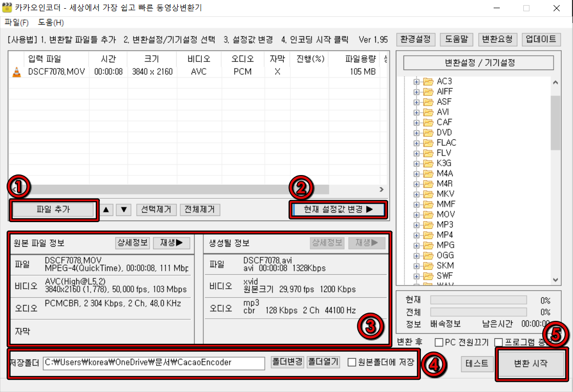Click the FLAC folder icon
573x392 pixels.
[x=428, y=142]
